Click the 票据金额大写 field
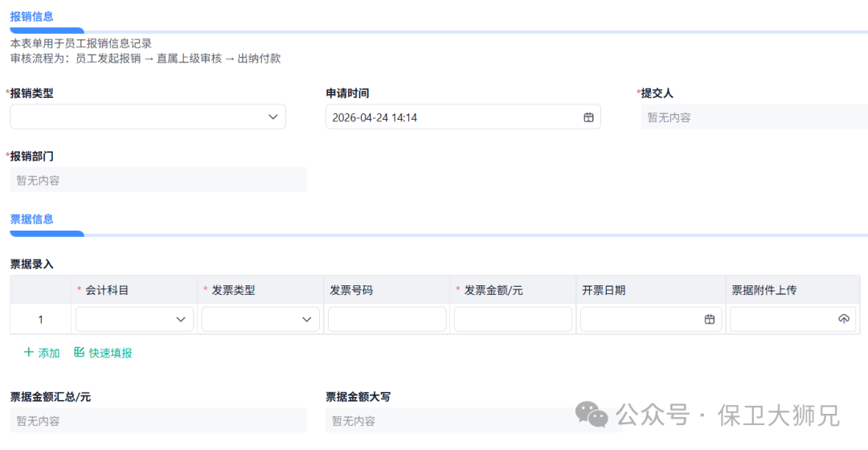The height and width of the screenshot is (450, 868). click(x=450, y=420)
